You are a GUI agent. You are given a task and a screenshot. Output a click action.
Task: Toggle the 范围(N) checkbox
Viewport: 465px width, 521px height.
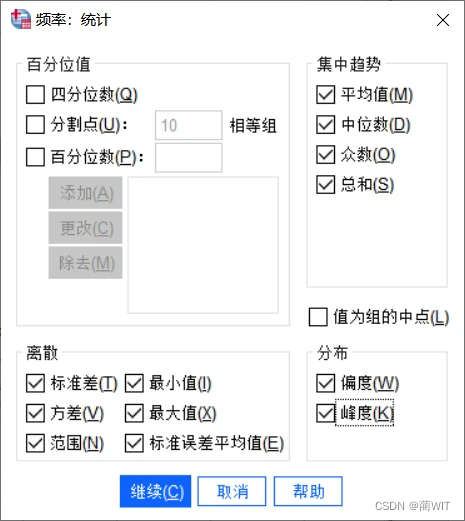coord(35,443)
